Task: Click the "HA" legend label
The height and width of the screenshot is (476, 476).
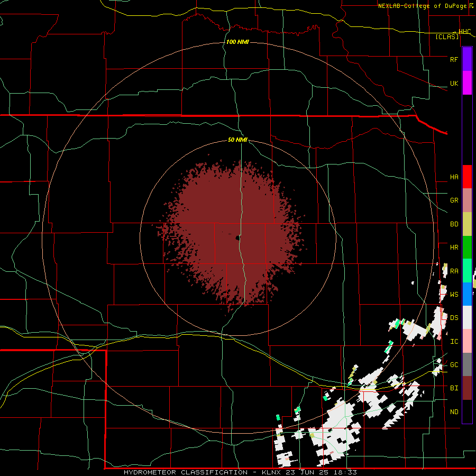Action: point(454,177)
